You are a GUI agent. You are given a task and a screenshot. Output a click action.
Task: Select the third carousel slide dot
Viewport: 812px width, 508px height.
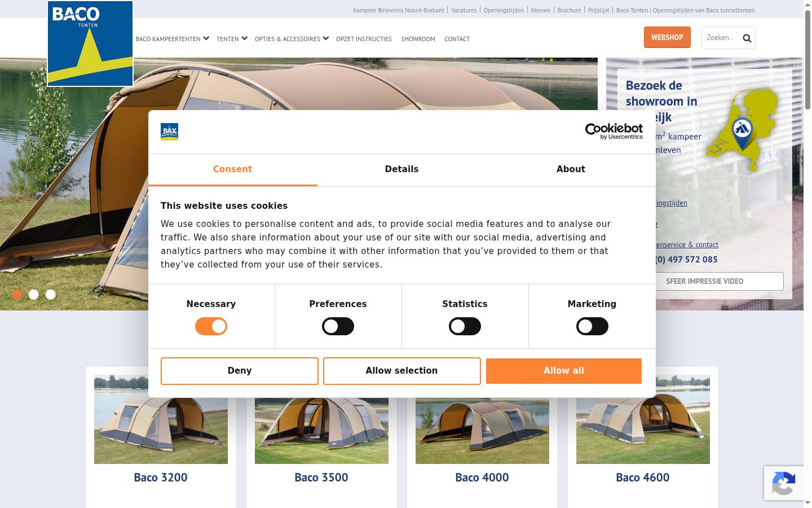pyautogui.click(x=51, y=295)
